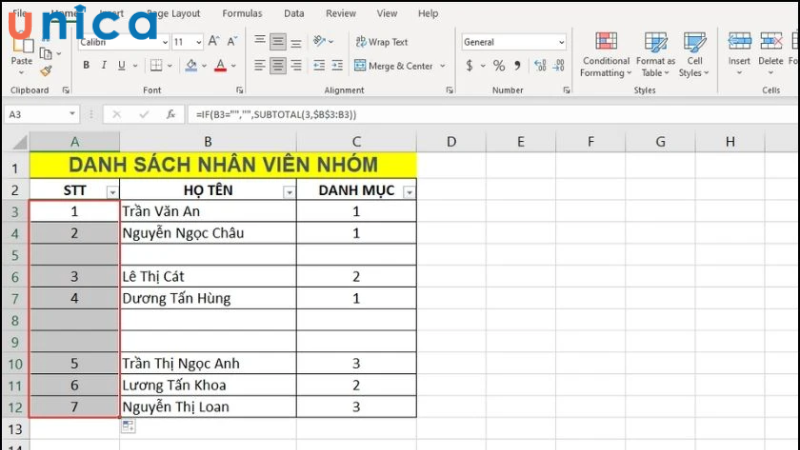The width and height of the screenshot is (800, 450).
Task: Open Font dialog launcher
Action: 240,90
